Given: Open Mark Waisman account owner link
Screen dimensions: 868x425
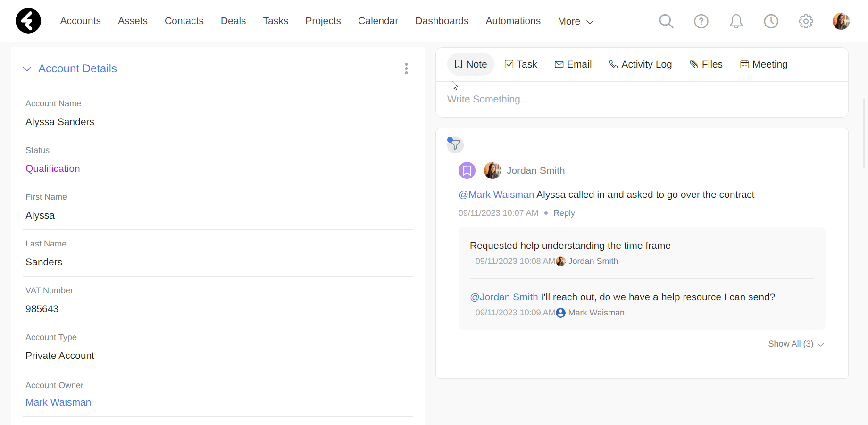Looking at the screenshot, I should (58, 402).
